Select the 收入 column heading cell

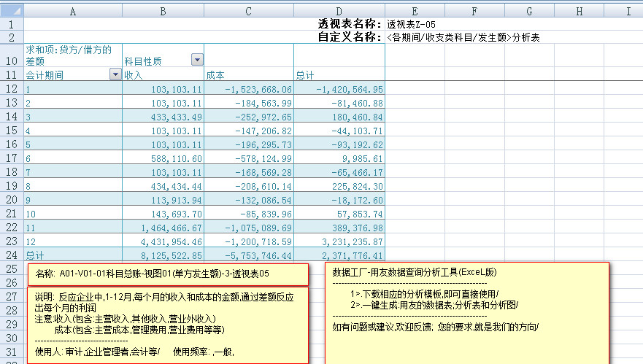pyautogui.click(x=162, y=75)
